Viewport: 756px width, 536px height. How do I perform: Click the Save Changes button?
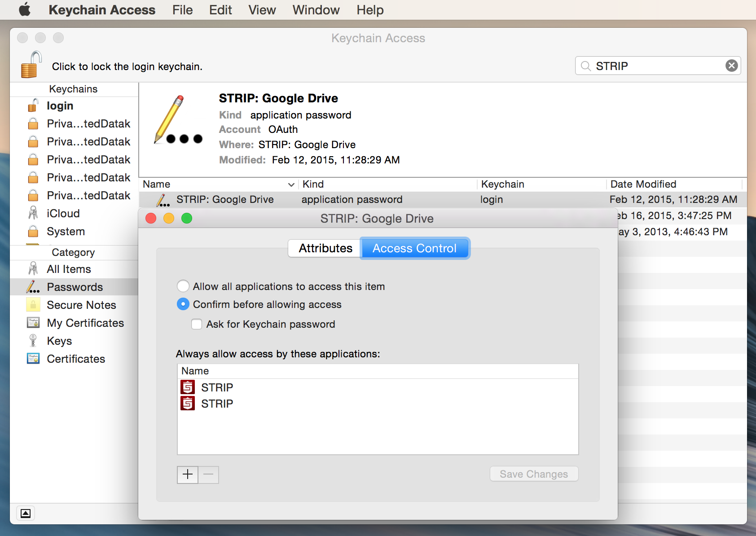(534, 474)
